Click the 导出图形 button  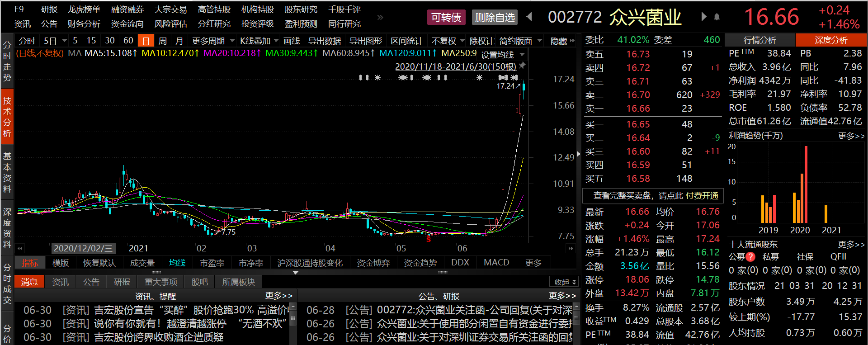click(366, 41)
